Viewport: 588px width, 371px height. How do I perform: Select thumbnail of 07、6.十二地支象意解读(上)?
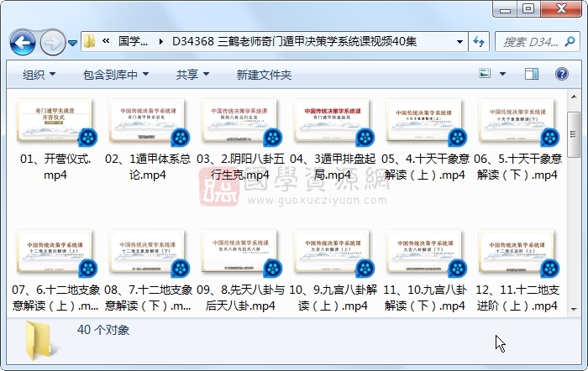click(55, 251)
